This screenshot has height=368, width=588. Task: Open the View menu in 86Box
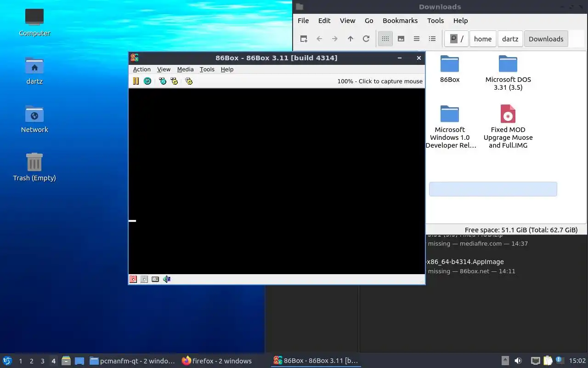tap(164, 69)
